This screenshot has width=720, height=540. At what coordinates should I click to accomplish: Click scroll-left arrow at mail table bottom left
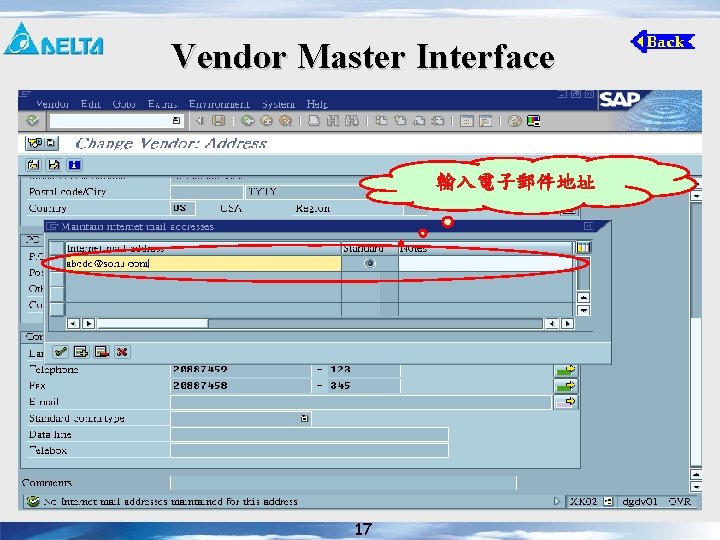tap(73, 324)
